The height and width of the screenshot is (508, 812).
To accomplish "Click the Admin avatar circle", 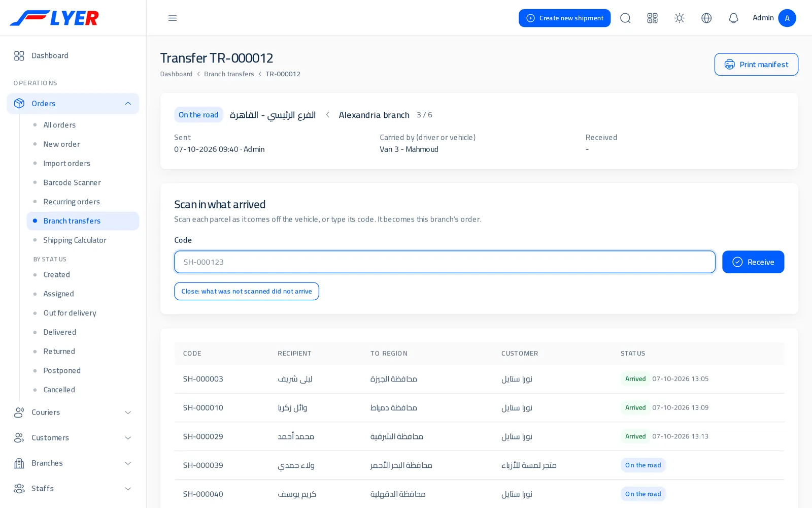I will 787,18.
